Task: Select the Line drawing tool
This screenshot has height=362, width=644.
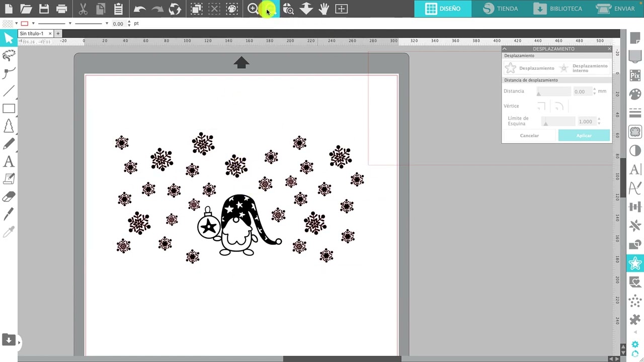Action: [x=9, y=91]
